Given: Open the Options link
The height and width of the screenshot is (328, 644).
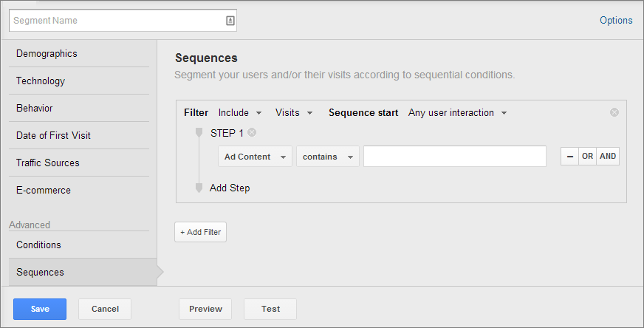Looking at the screenshot, I should [616, 21].
